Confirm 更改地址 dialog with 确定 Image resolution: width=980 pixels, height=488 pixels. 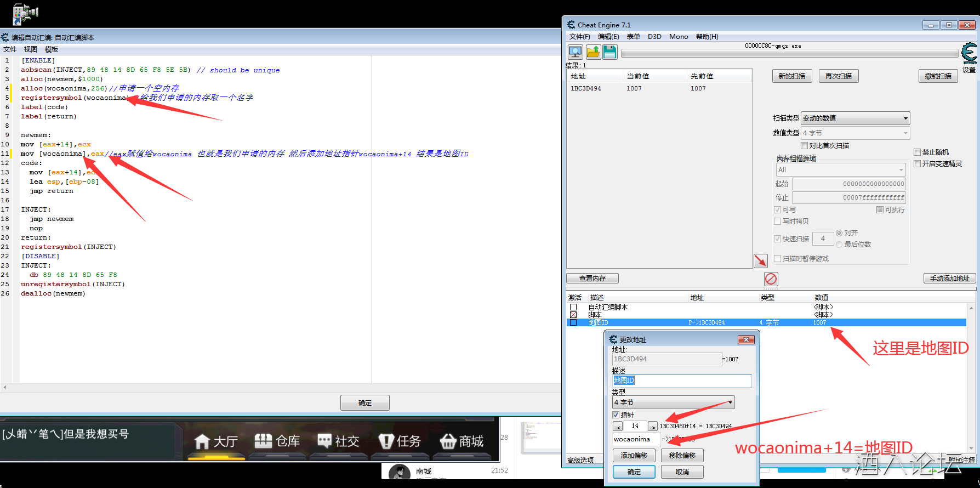click(x=634, y=472)
